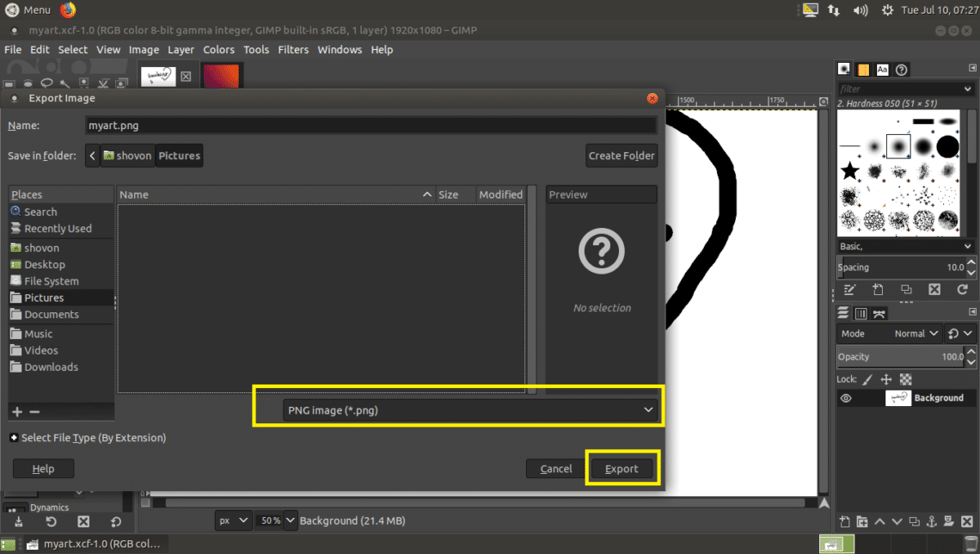Select the black star brush
This screenshot has height=554, width=980.
(849, 171)
